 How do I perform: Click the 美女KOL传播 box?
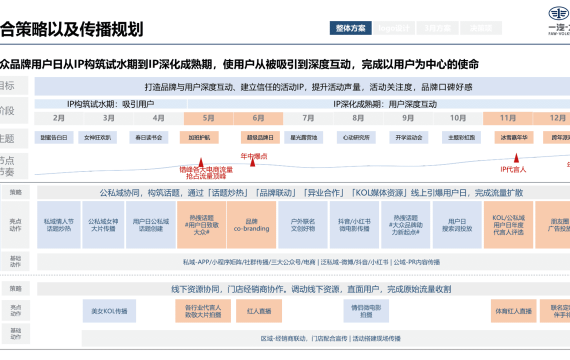pyautogui.click(x=109, y=311)
